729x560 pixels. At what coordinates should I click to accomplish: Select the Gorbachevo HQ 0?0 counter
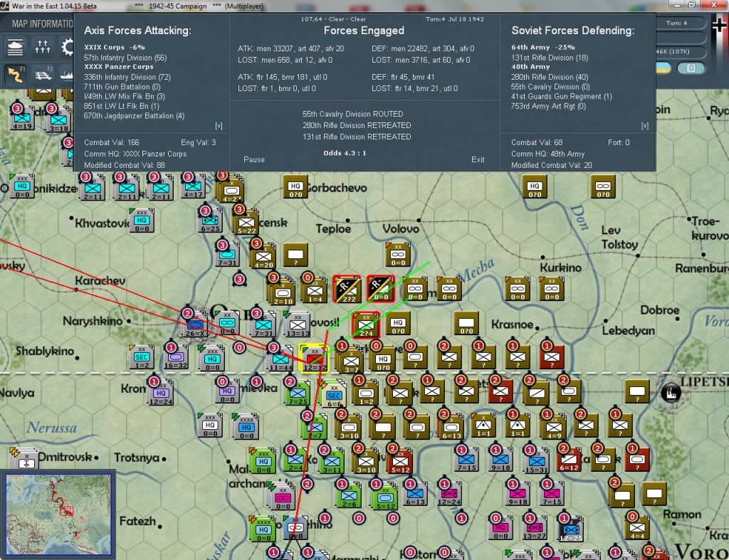tap(295, 187)
